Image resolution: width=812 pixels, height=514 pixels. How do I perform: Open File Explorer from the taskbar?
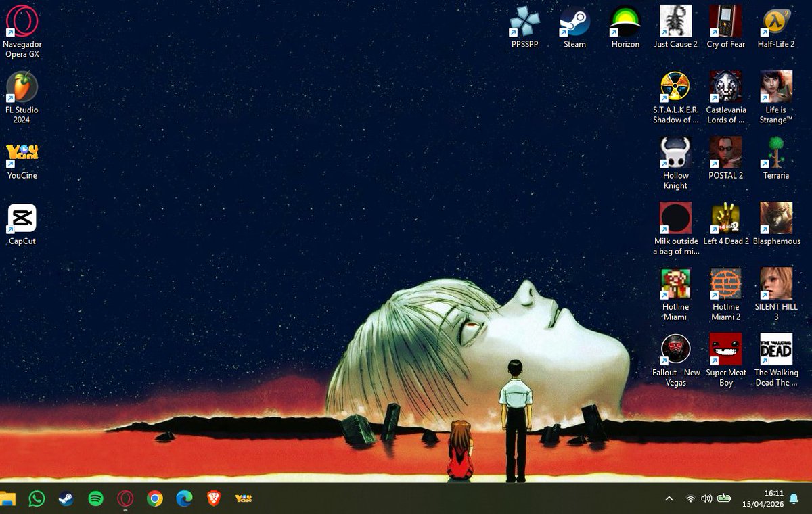click(7, 498)
